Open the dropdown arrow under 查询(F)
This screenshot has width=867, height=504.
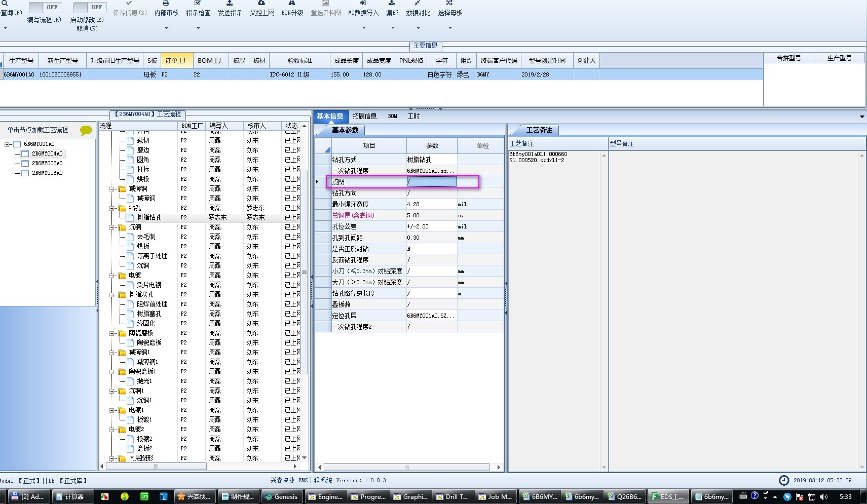5,28
